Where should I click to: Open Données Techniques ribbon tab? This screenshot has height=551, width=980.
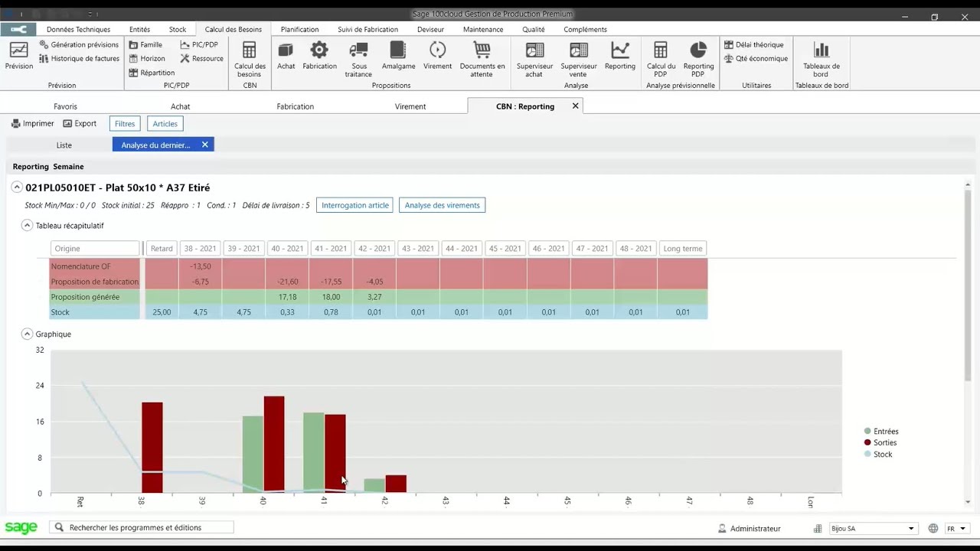click(78, 29)
